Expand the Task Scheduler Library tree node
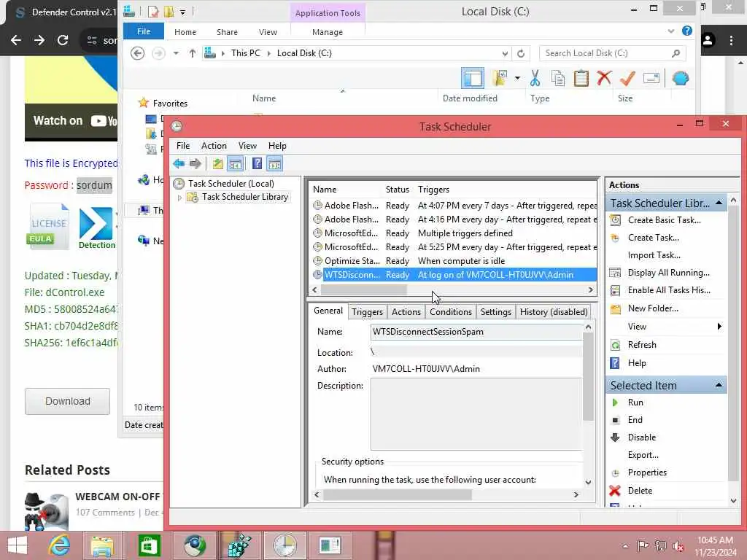 pyautogui.click(x=179, y=197)
